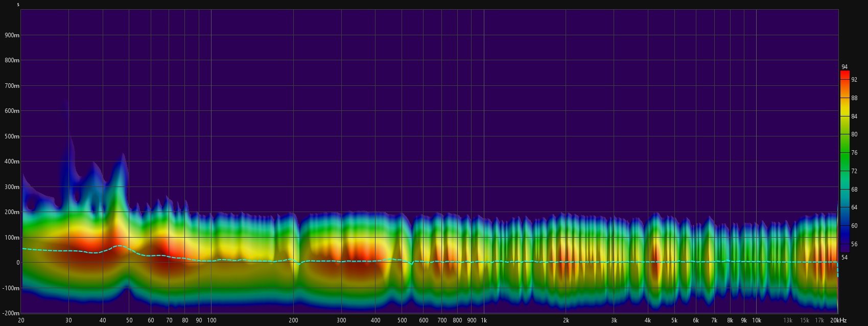Click the 0 label on the time axis
Viewport: 868px width, 326px height.
[x=18, y=263]
